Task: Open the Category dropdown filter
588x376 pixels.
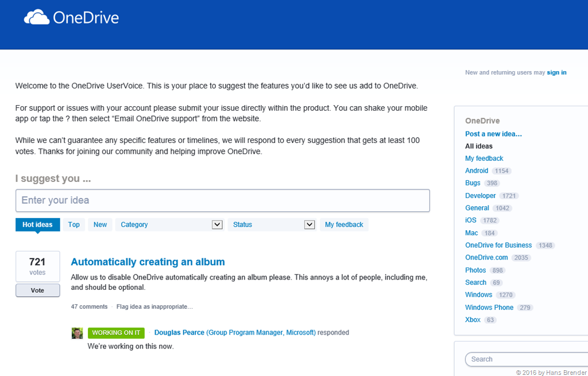Action: point(169,224)
